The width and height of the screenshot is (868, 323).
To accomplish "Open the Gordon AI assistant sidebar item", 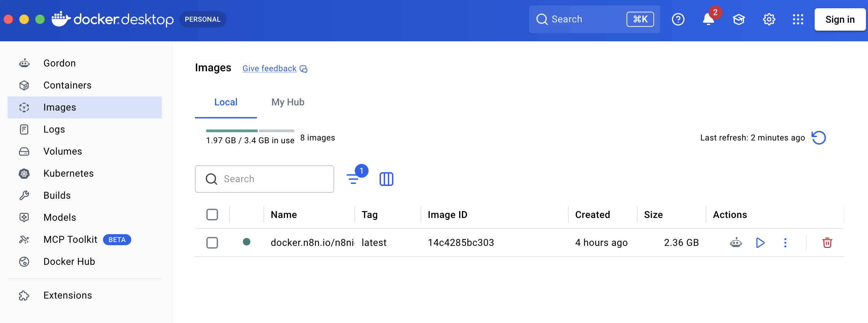I will coord(84,63).
